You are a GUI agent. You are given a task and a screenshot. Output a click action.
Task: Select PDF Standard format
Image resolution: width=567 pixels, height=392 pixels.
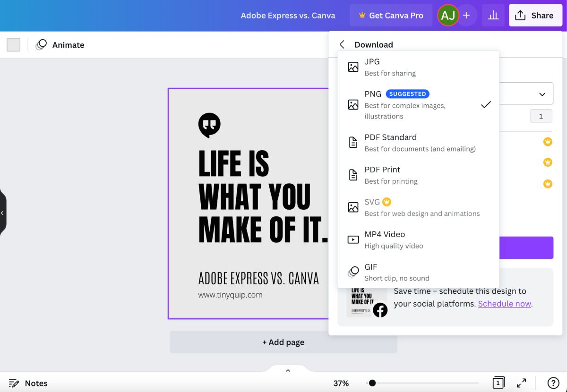pyautogui.click(x=418, y=143)
